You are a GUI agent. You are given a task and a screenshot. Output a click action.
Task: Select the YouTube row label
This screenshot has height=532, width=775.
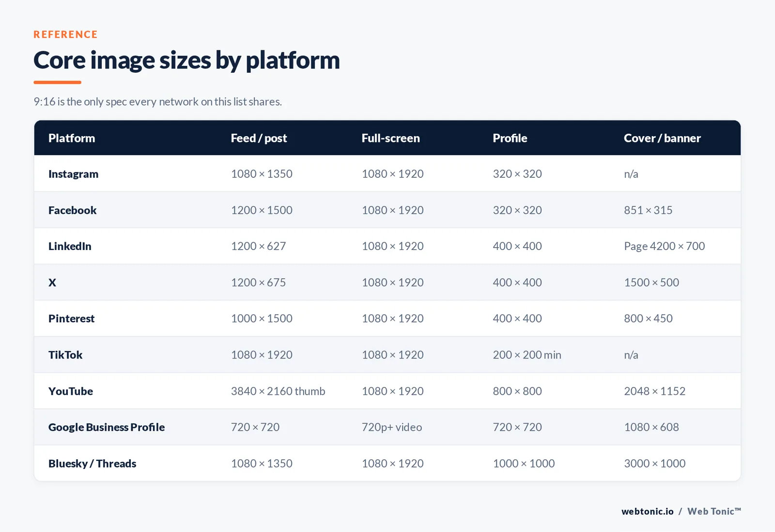(71, 391)
